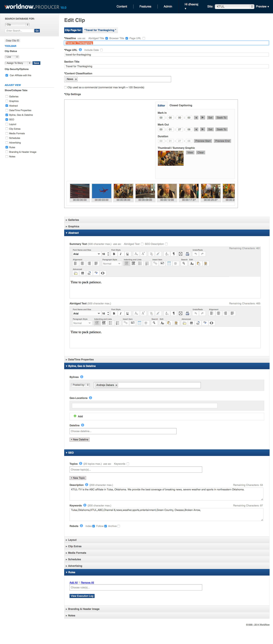Apply subscript in Summary Text editor

point(136,254)
